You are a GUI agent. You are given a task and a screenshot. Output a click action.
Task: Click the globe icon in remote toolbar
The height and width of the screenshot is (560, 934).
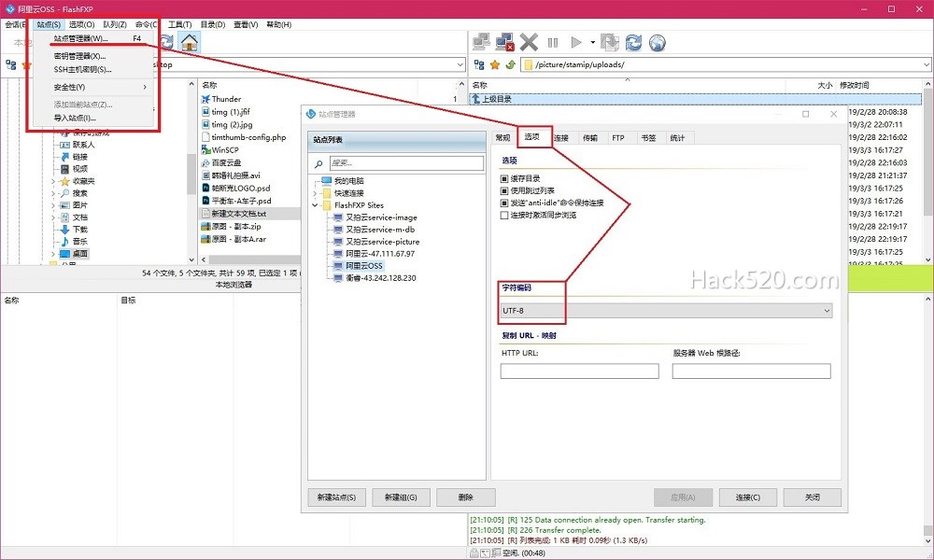[x=657, y=43]
